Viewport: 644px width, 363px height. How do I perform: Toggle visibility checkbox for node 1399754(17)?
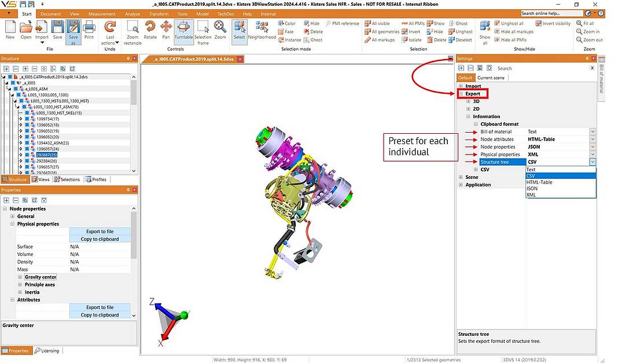(x=27, y=119)
